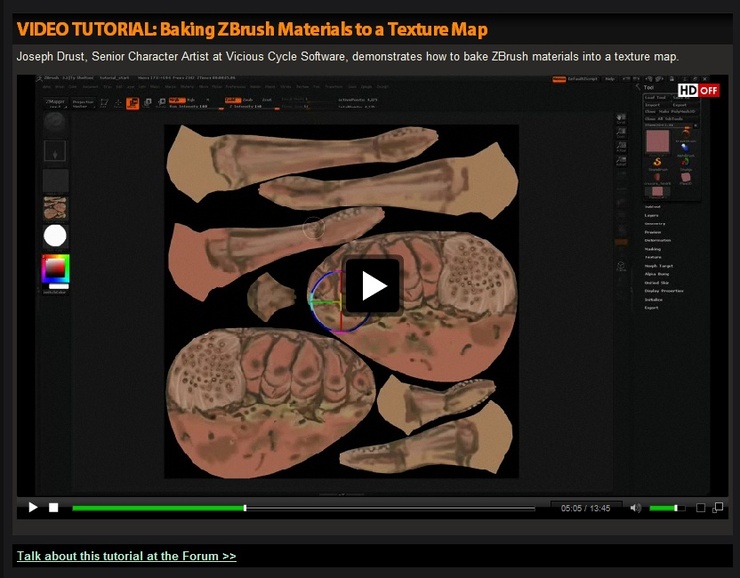The image size is (740, 578).
Task: Toggle the HD OFF quality badge
Action: pyautogui.click(x=698, y=90)
